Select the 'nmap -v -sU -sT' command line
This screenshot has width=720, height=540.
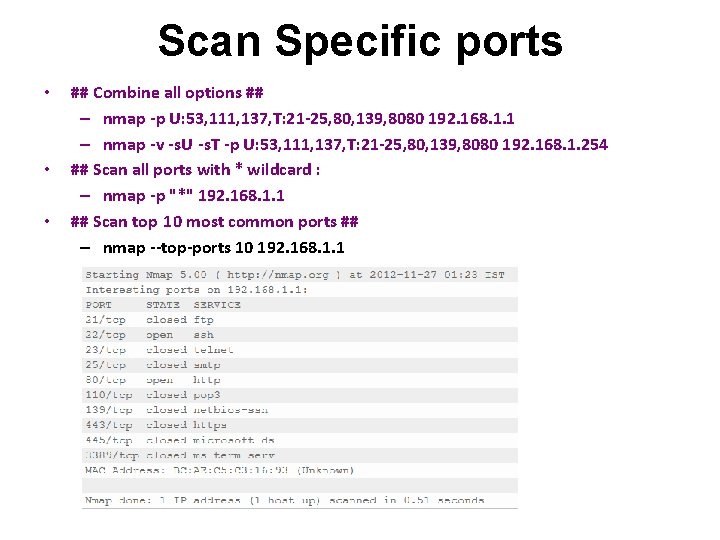click(x=355, y=145)
